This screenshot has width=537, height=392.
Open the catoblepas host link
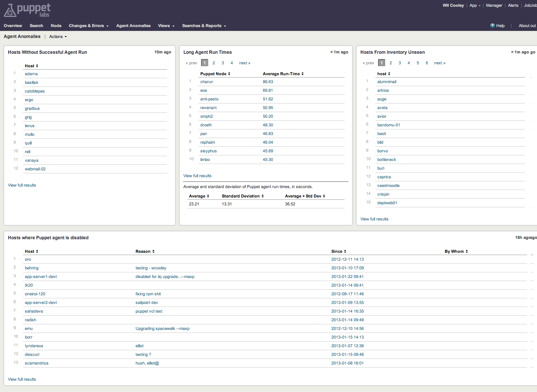pyautogui.click(x=35, y=91)
